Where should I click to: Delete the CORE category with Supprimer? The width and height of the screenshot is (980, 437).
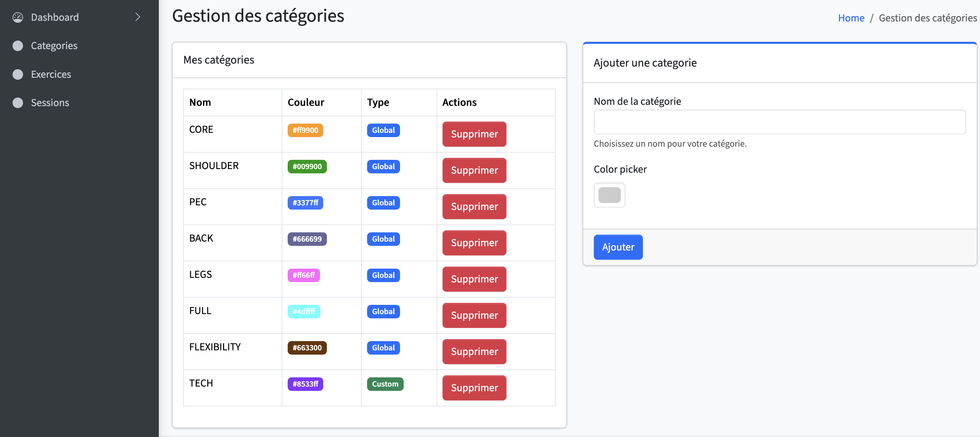(x=474, y=134)
